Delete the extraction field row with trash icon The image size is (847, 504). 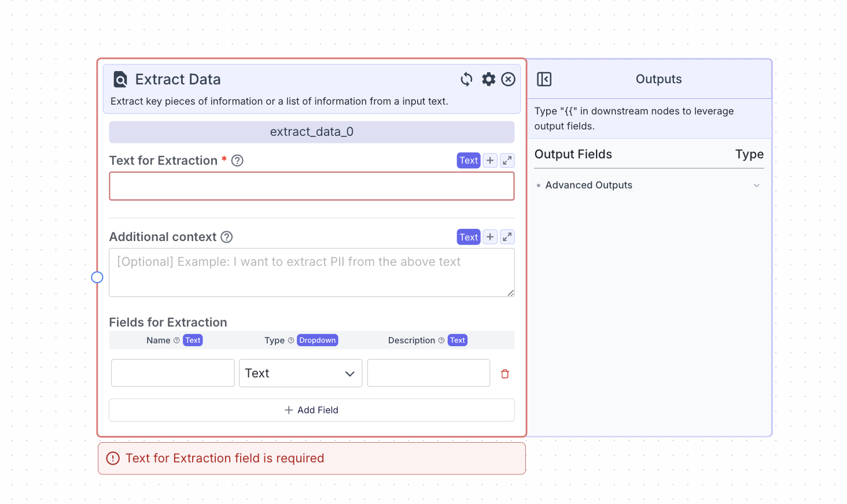pyautogui.click(x=504, y=373)
